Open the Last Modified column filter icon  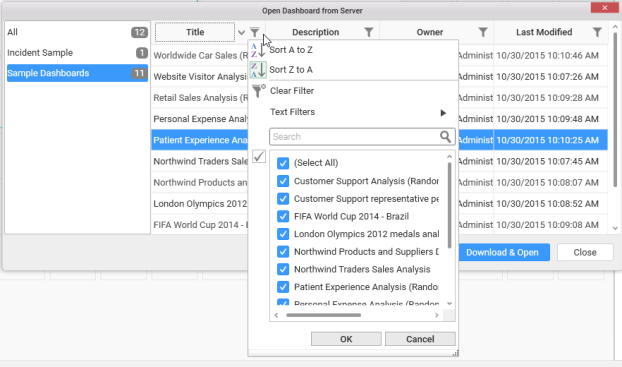597,32
